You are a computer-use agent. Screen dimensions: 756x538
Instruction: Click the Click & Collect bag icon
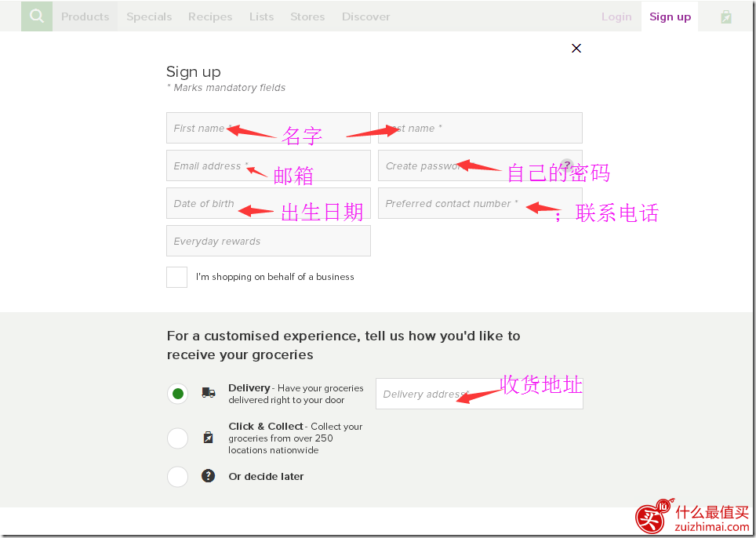pyautogui.click(x=209, y=438)
